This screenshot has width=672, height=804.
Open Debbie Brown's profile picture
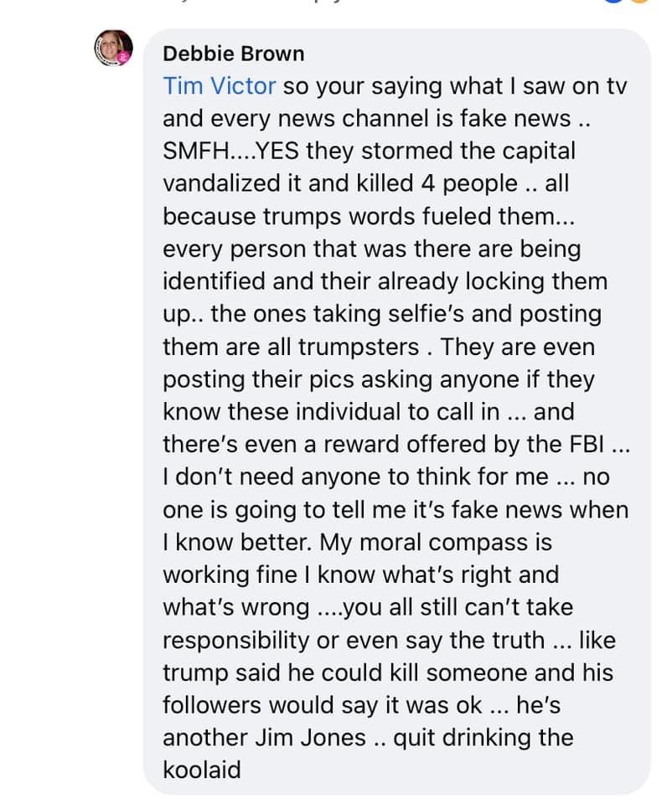pyautogui.click(x=113, y=49)
